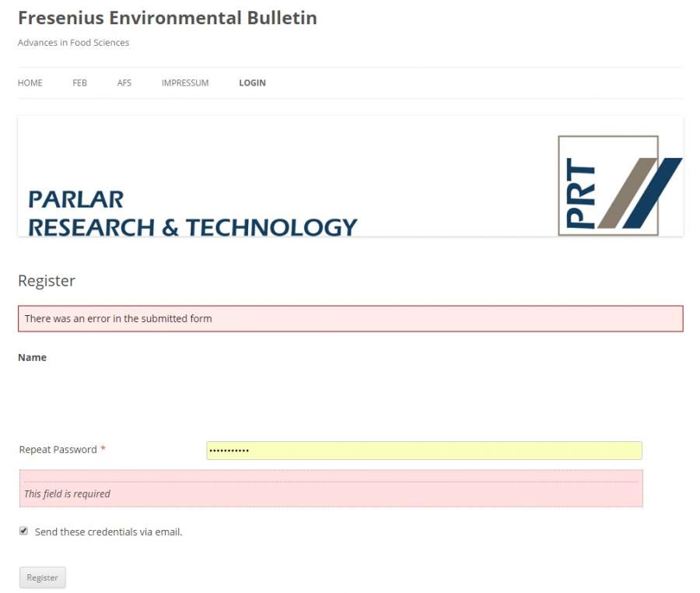Click the PRT logo in the banner
700x593 pixels.
click(x=620, y=185)
